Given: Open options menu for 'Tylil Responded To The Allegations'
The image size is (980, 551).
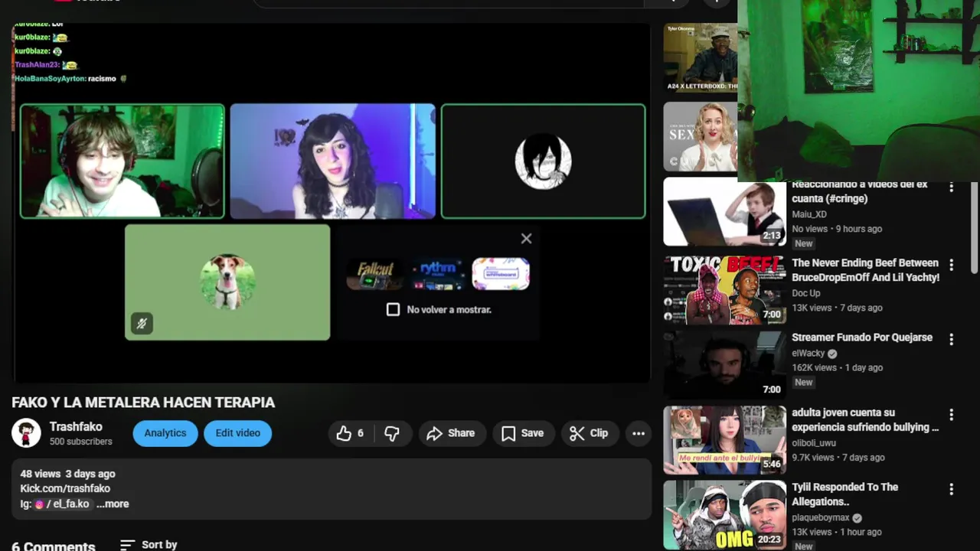Looking at the screenshot, I should tap(951, 489).
